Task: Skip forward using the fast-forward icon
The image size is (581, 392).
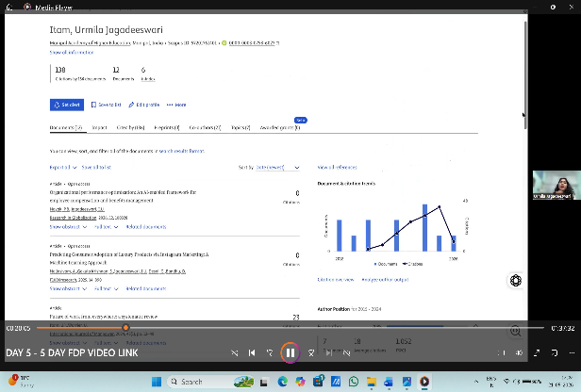Action: pos(311,353)
